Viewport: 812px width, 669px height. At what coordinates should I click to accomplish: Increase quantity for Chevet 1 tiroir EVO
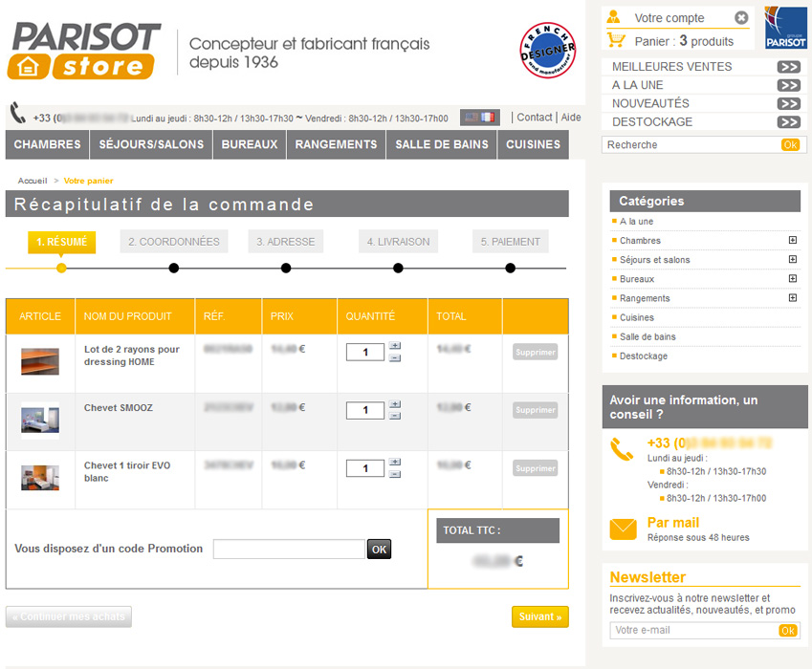click(x=395, y=462)
